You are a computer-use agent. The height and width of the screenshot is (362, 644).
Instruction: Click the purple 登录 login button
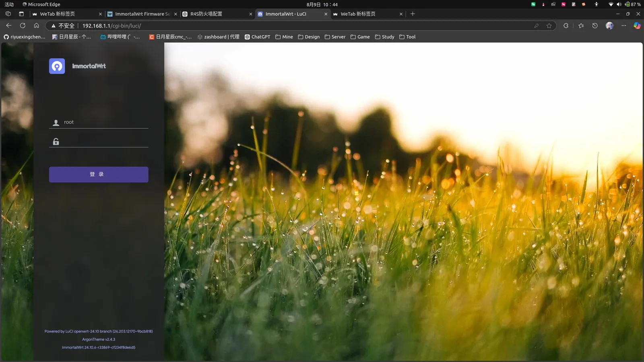[99, 175]
